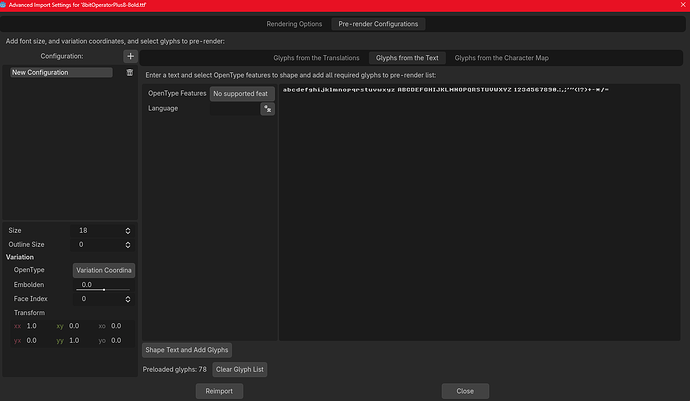Click Clear Glyph List button

click(239, 369)
